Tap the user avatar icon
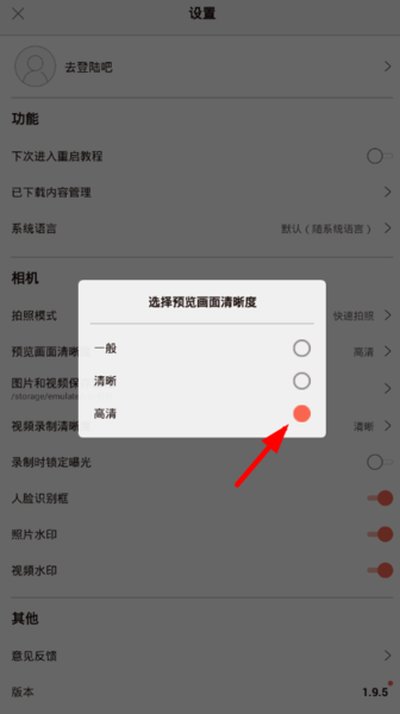This screenshot has height=714, width=400. click(36, 66)
